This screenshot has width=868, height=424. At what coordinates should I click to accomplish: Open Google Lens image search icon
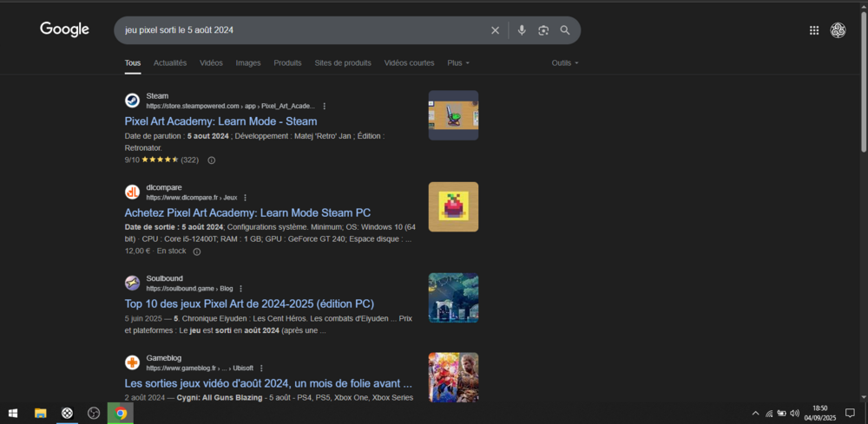pyautogui.click(x=543, y=30)
